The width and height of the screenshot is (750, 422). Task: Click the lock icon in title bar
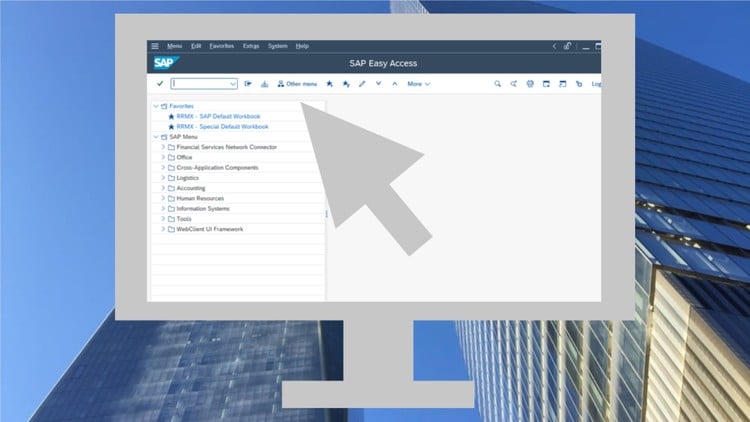568,46
